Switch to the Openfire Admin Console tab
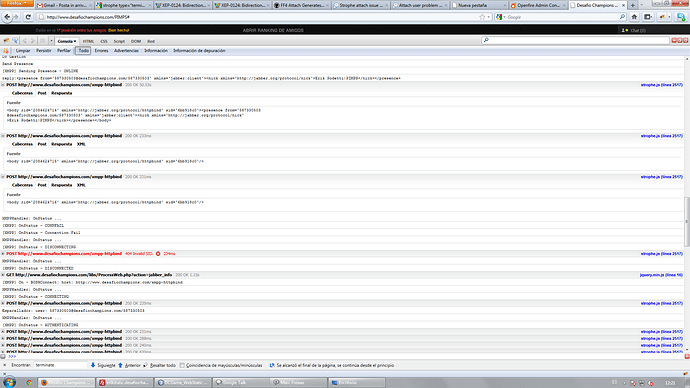Image resolution: width=690 pixels, height=388 pixels. pos(538,5)
